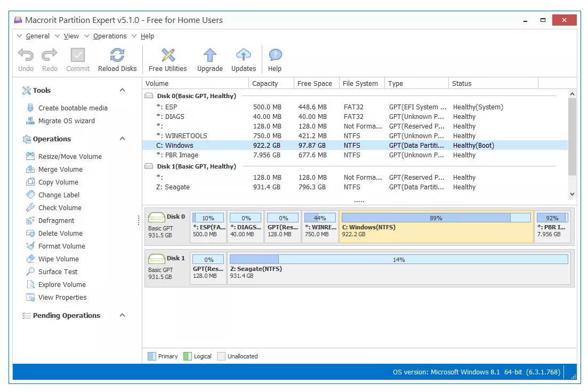The height and width of the screenshot is (392, 588).
Task: Click Create bootable media
Action: coord(73,108)
